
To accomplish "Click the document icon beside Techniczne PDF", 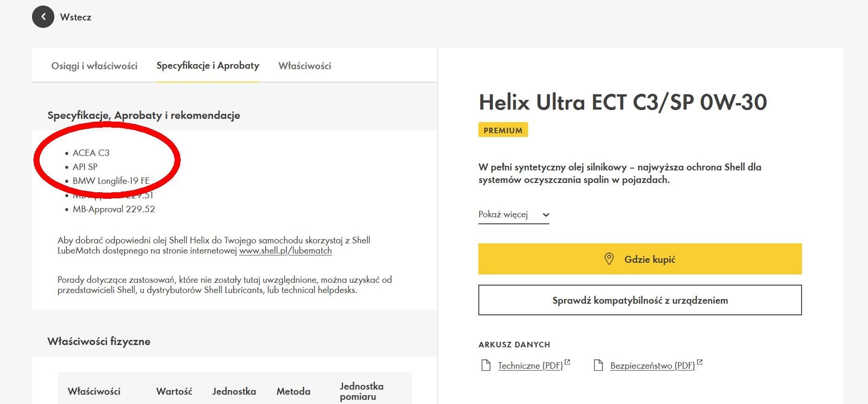I will point(486,365).
